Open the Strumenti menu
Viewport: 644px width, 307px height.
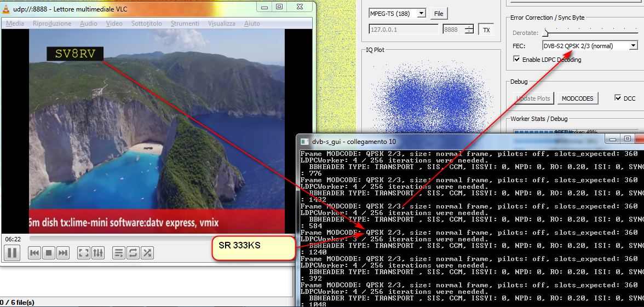click(185, 24)
